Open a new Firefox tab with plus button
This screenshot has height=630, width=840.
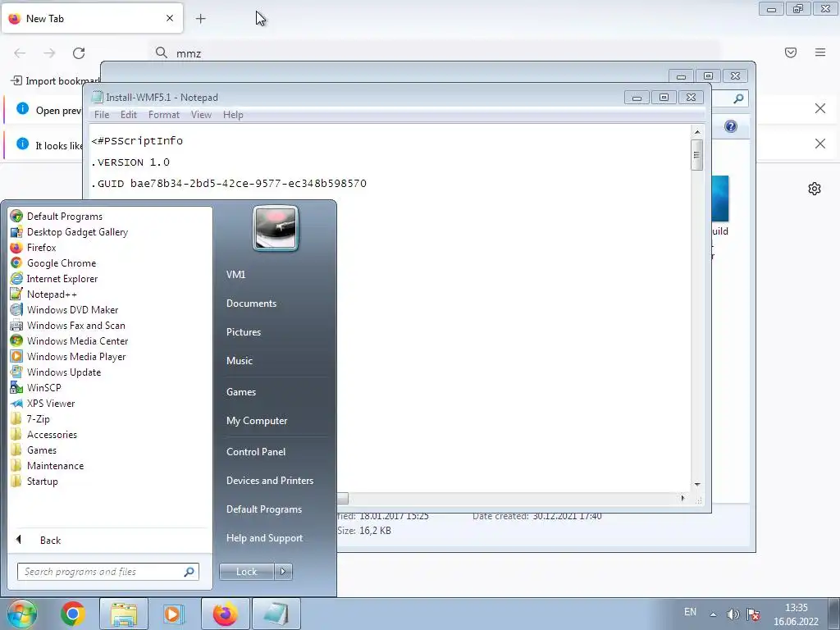click(200, 19)
